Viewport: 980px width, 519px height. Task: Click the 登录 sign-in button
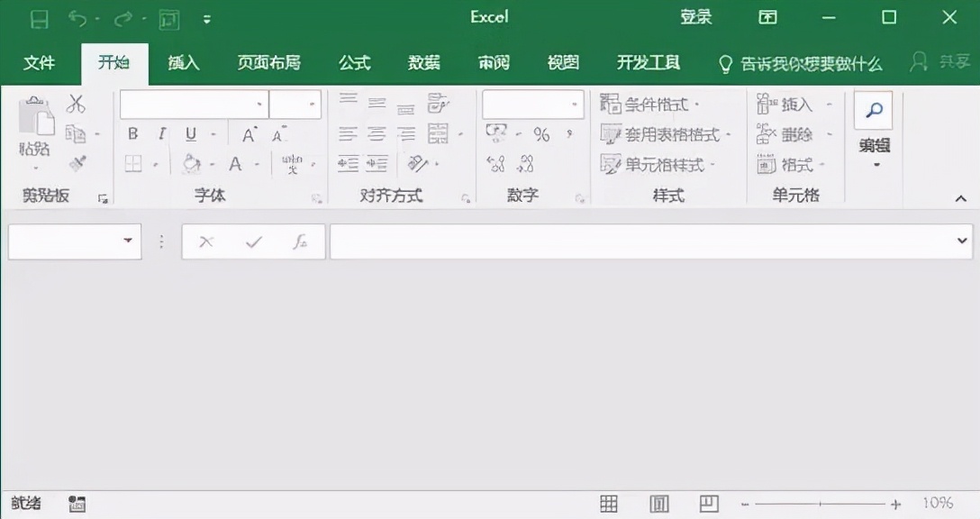(696, 17)
